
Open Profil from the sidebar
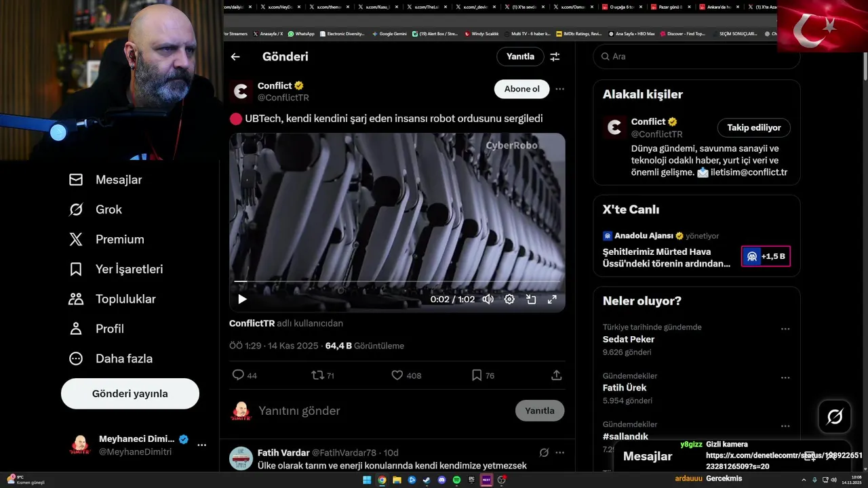[96, 329]
